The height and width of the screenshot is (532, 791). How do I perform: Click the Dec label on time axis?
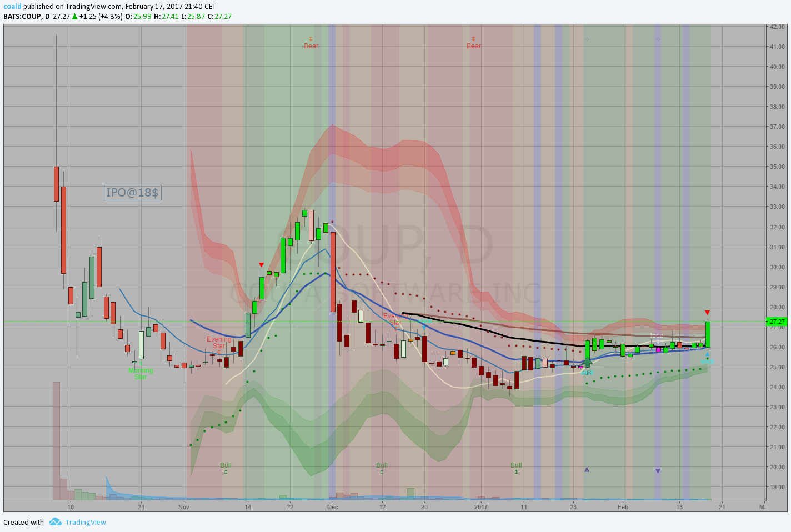coord(332,507)
